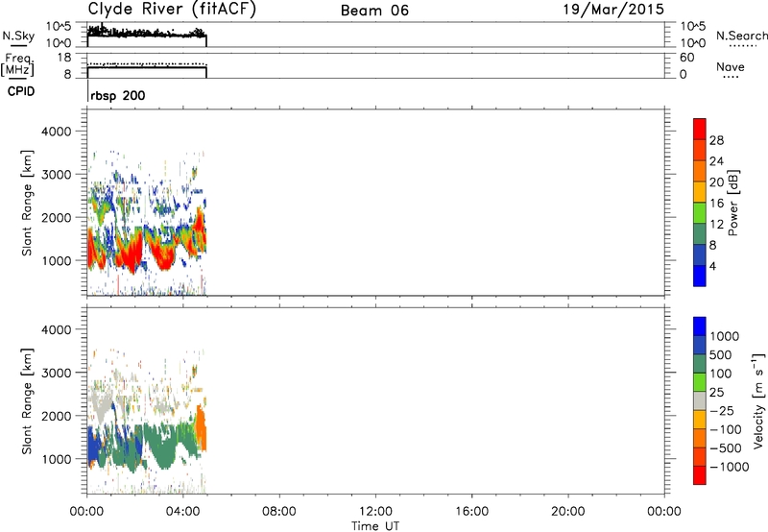Viewport: 768px width, 532px height.
Task: Click the velocity panel 'Slant Range [km]' label
Action: 27,401
